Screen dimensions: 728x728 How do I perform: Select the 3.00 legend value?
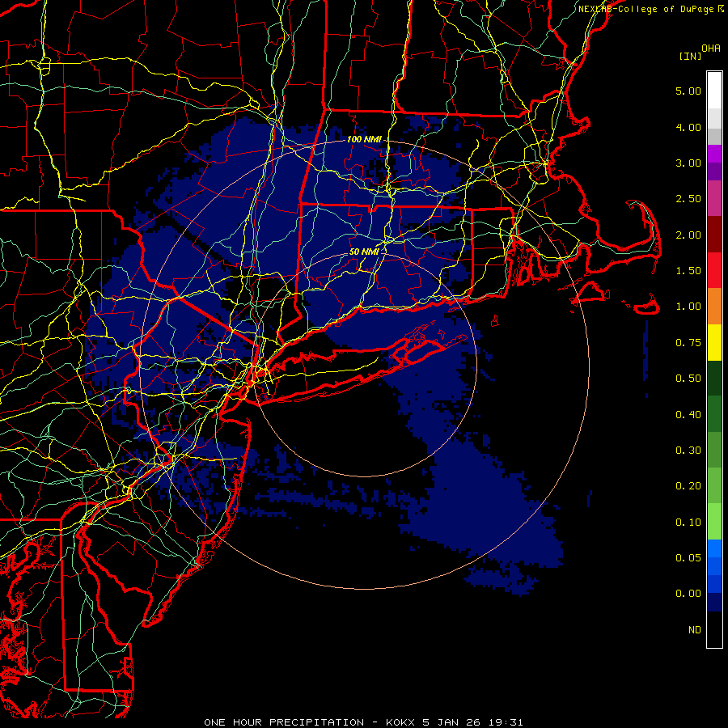click(x=688, y=163)
